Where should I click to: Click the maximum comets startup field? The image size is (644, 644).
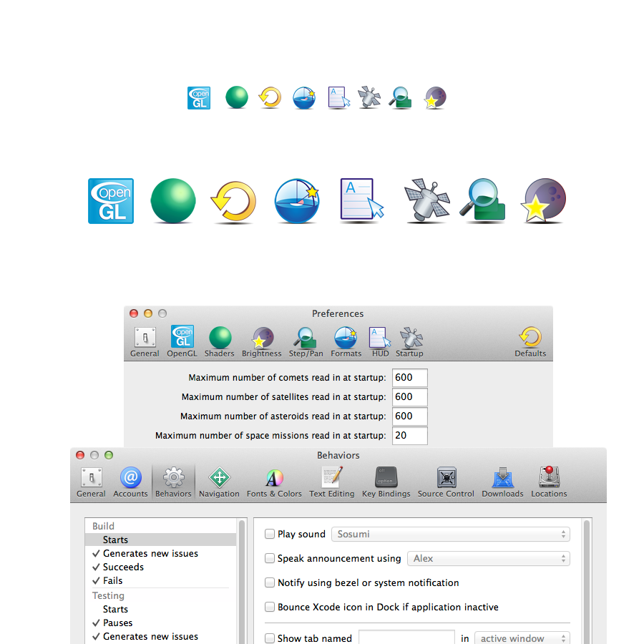pyautogui.click(x=409, y=377)
